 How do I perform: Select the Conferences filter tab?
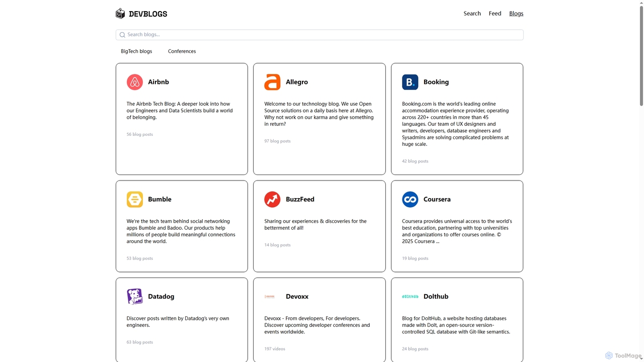[x=182, y=51]
